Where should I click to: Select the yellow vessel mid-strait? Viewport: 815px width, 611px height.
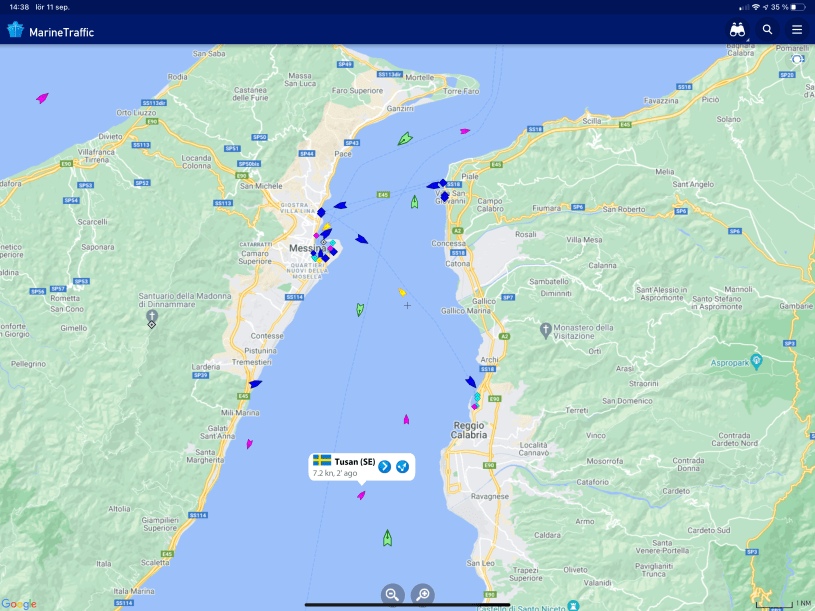click(402, 293)
